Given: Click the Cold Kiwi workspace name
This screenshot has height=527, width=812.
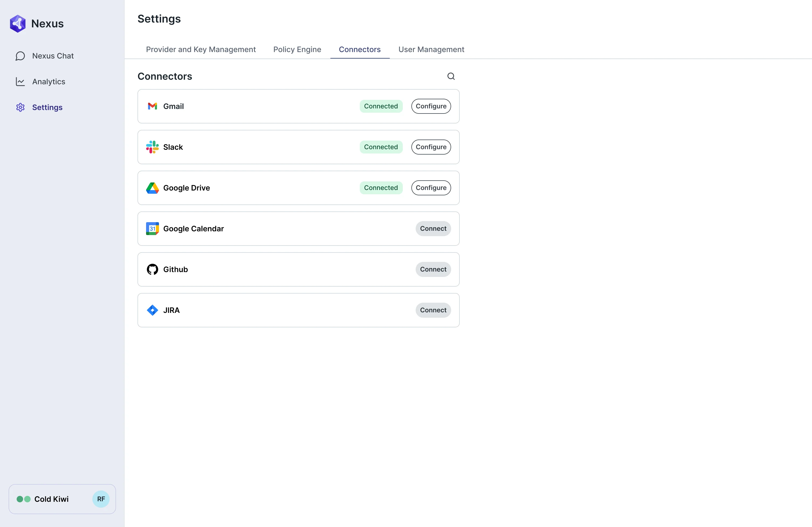Looking at the screenshot, I should pos(52,499).
